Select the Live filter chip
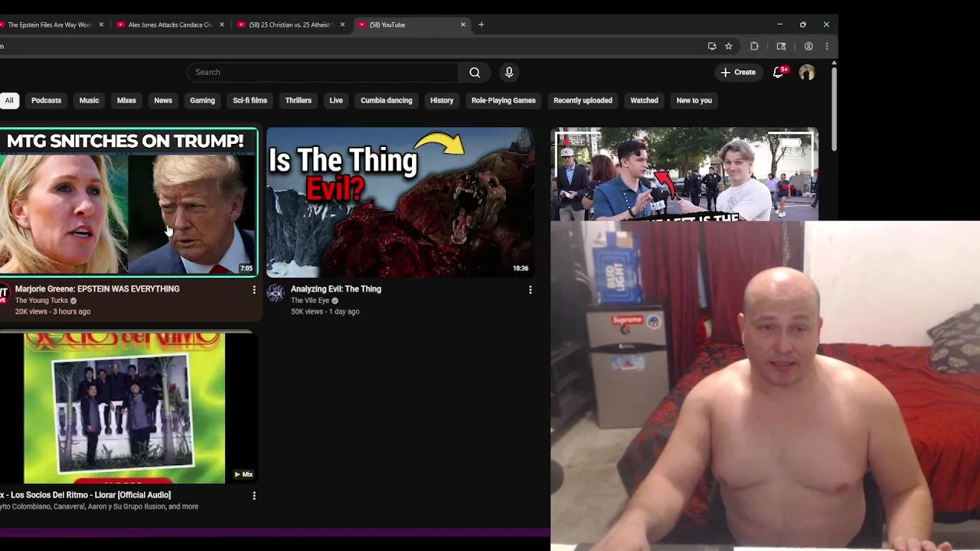Viewport: 980px width, 551px height. pos(336,100)
